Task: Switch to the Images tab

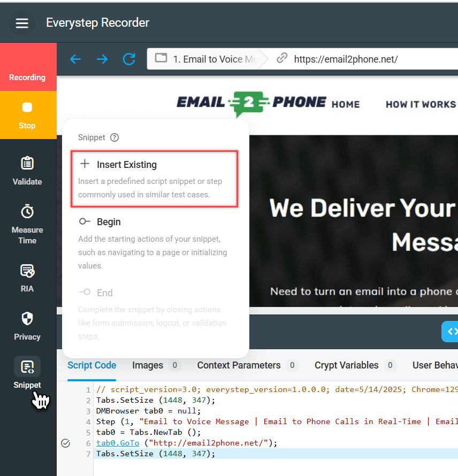Action: pyautogui.click(x=156, y=365)
